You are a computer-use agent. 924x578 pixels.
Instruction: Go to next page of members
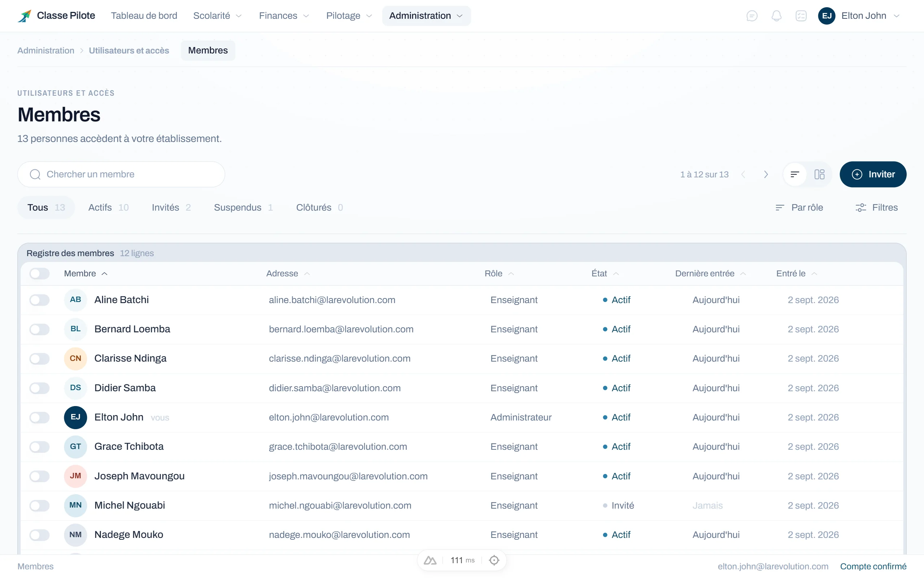pyautogui.click(x=766, y=174)
